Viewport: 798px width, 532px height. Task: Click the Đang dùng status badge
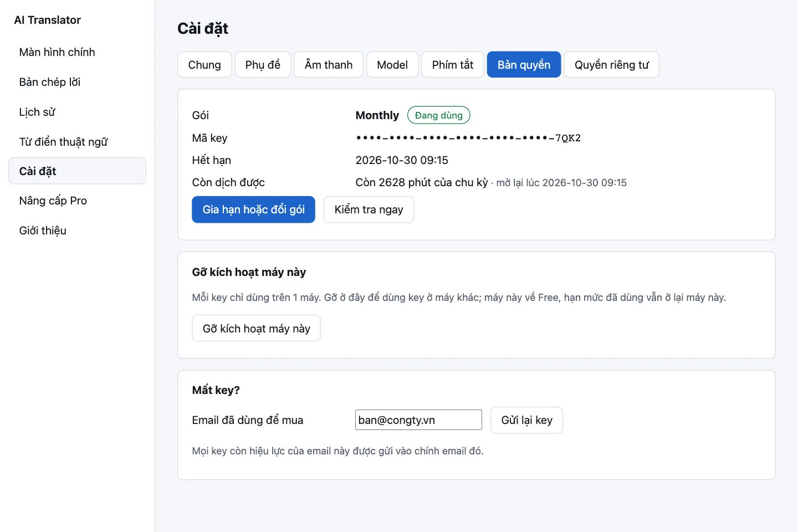point(439,115)
